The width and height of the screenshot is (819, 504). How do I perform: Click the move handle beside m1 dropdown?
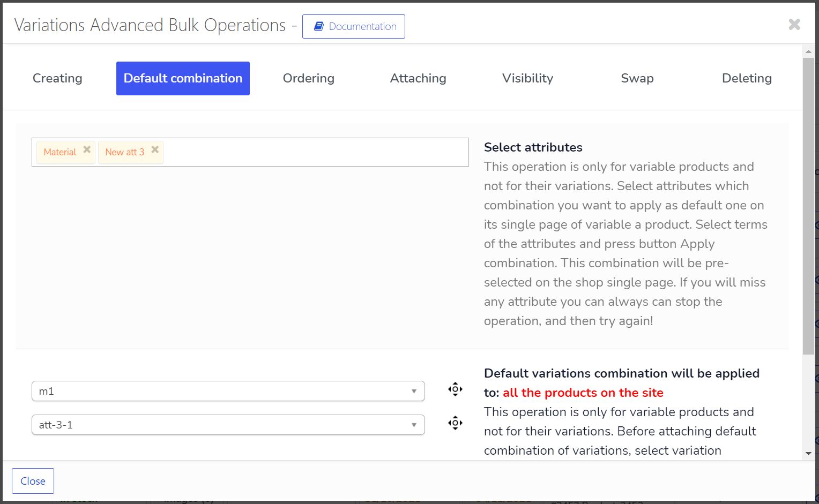click(x=455, y=389)
